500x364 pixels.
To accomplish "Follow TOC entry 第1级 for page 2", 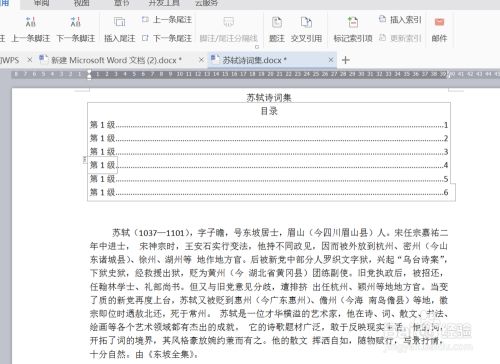I will (x=269, y=138).
